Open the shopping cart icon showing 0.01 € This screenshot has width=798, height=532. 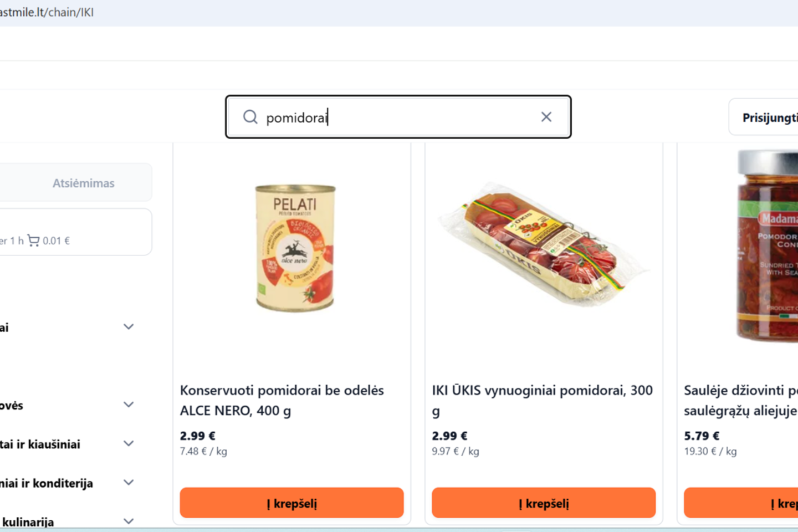34,241
